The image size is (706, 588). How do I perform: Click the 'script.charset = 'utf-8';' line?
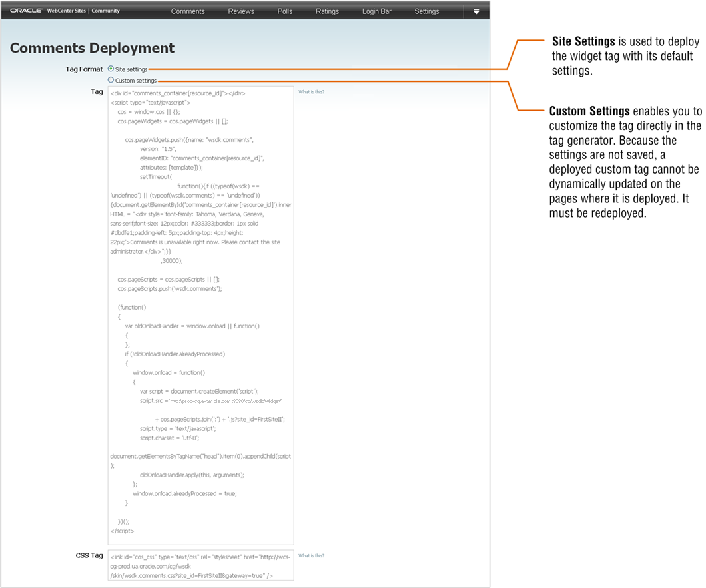169,438
